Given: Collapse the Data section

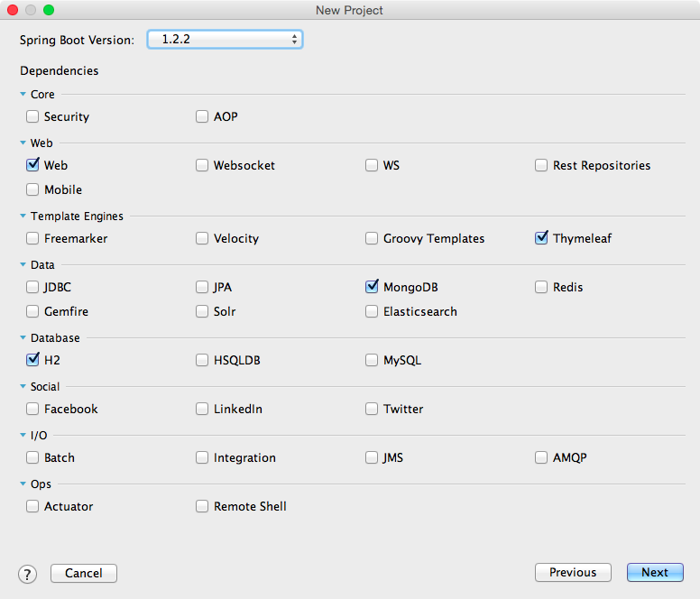Looking at the screenshot, I should pos(23,264).
